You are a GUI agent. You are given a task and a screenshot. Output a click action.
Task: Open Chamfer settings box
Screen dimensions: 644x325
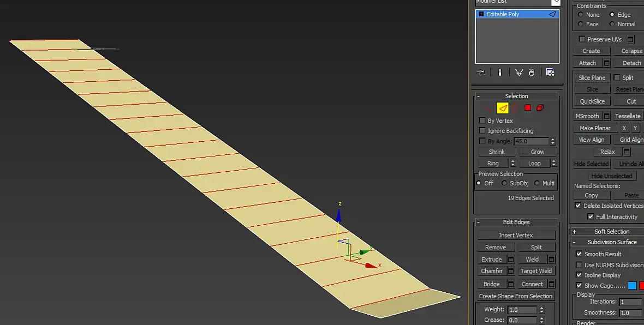[x=511, y=271]
